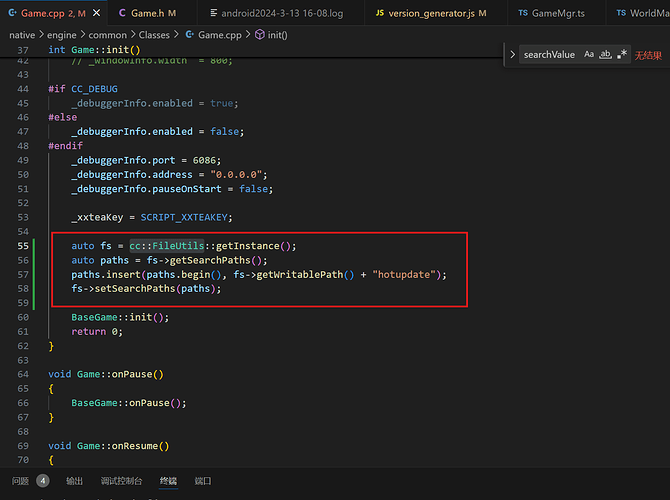Open android2024-3-13 16-08.log tab
Screen dimensions: 670x500
click(x=282, y=13)
